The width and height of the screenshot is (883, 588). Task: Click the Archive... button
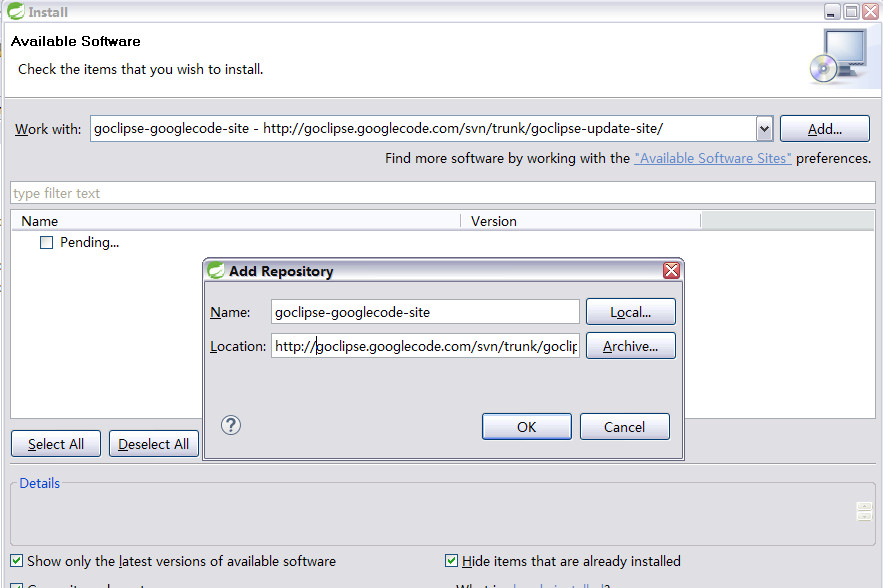(630, 346)
